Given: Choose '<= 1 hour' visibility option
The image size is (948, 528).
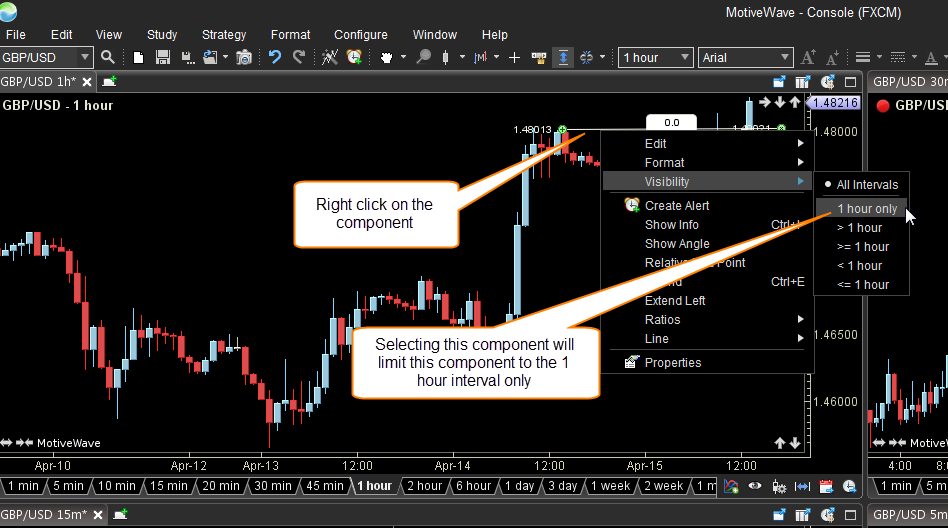Looking at the screenshot, I should coord(862,285).
